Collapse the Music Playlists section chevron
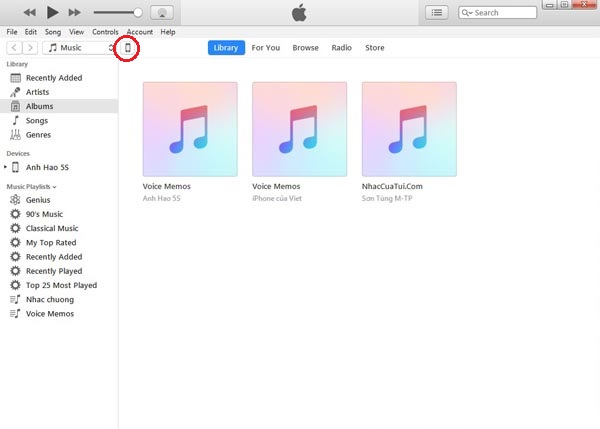600x429 pixels. coord(54,187)
